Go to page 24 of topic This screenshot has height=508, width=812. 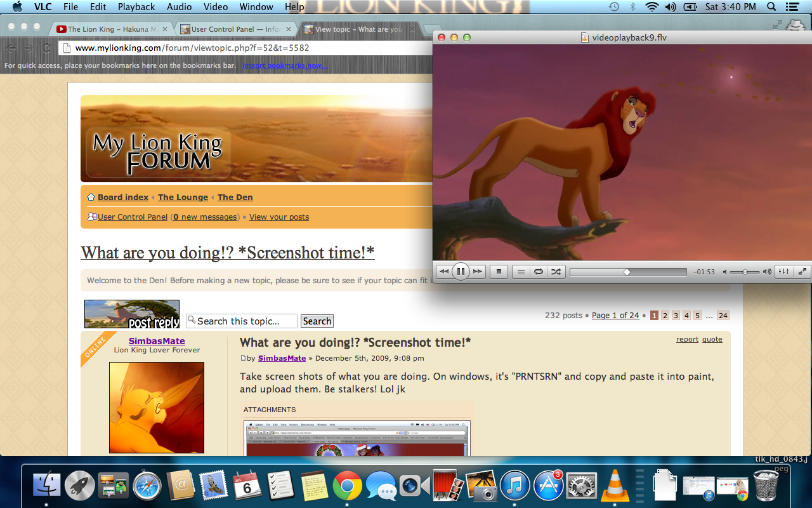click(x=723, y=316)
